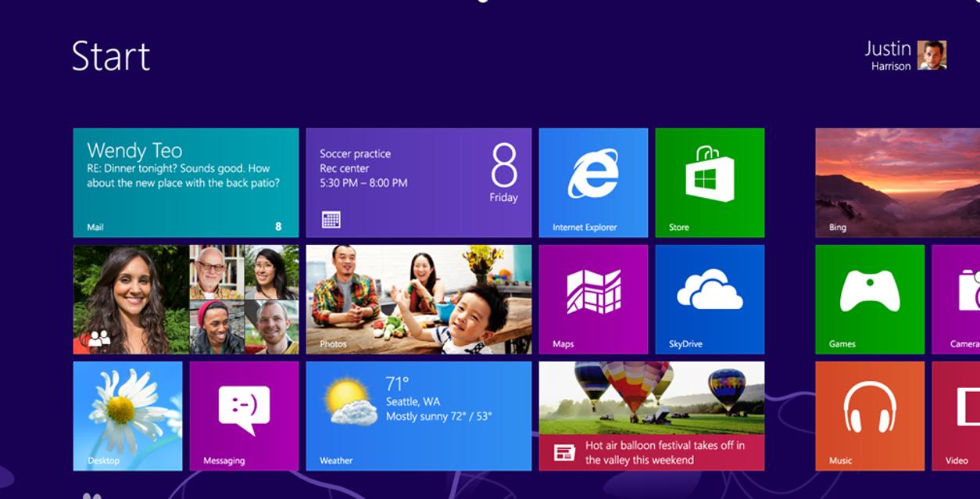Click the 'Desktop' tile label
Screen dimensions: 980x499
click(103, 460)
